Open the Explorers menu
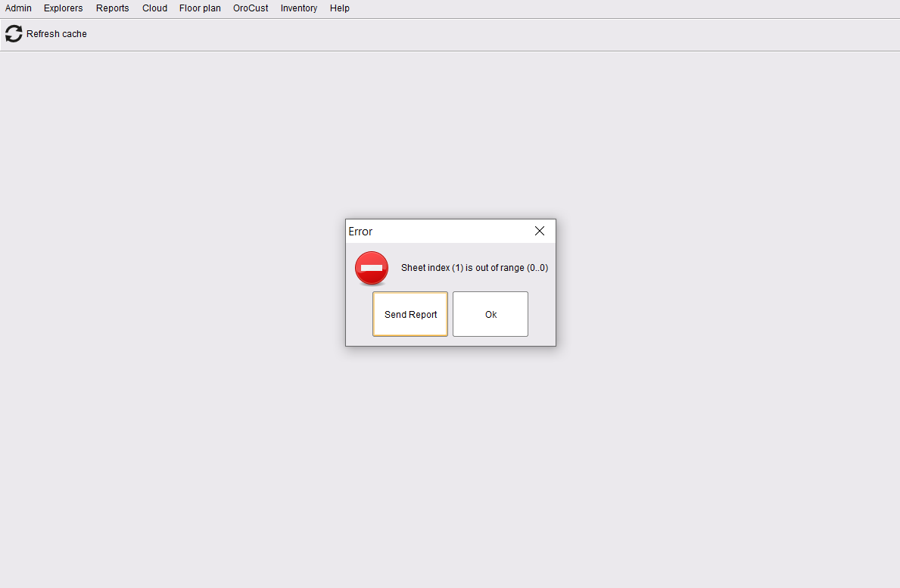 [x=63, y=8]
